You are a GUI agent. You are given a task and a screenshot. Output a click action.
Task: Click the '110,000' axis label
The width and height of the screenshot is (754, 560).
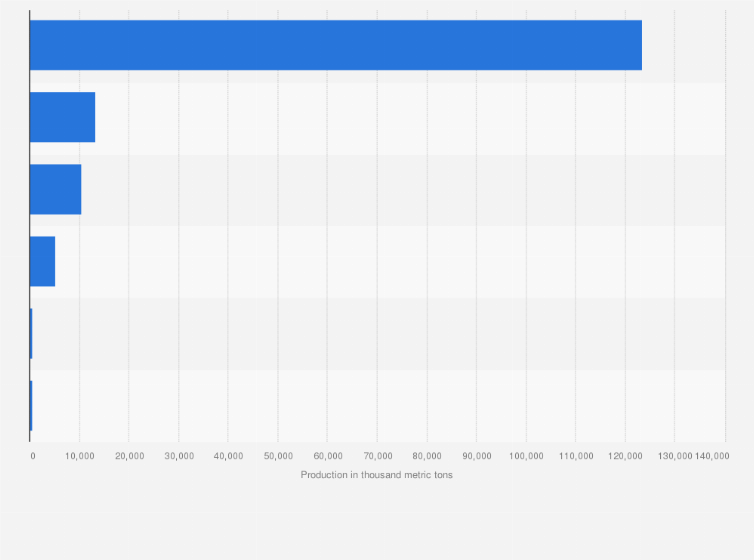(x=576, y=456)
